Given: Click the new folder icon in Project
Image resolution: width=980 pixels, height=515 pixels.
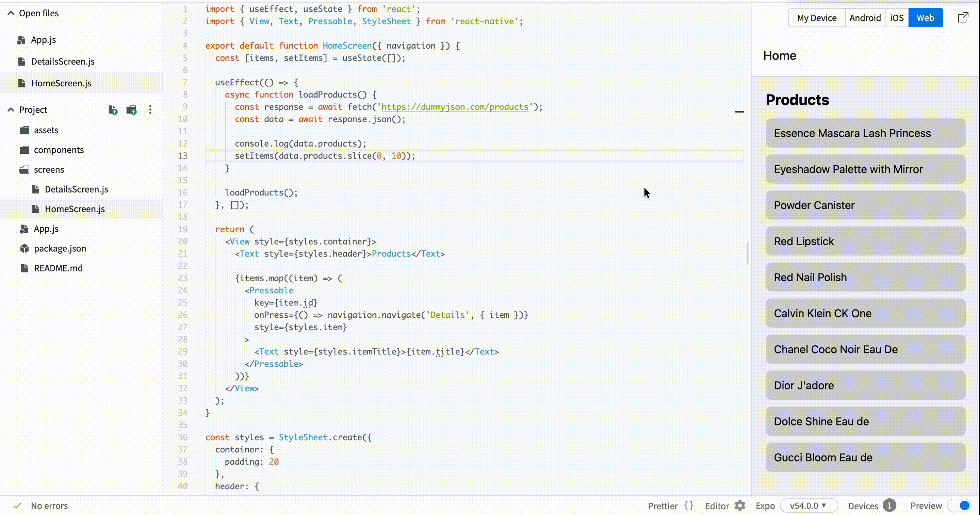Looking at the screenshot, I should click(131, 110).
